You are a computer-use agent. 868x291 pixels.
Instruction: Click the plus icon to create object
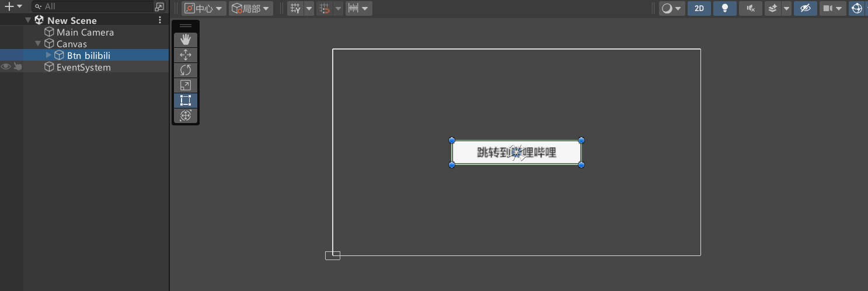click(x=9, y=6)
